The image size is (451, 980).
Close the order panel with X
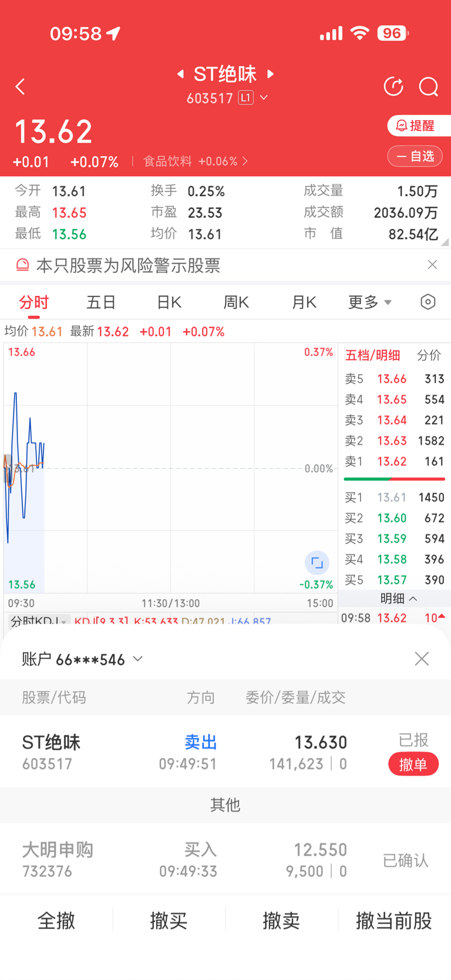[x=422, y=659]
